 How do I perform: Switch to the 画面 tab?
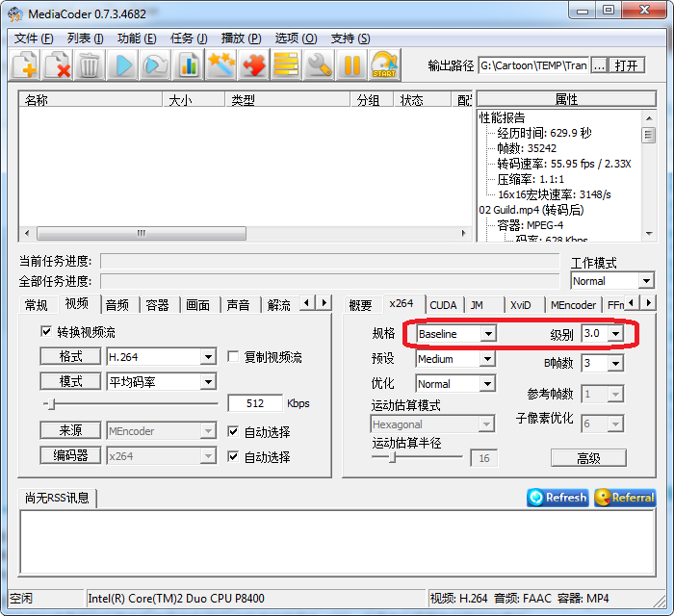(197, 305)
